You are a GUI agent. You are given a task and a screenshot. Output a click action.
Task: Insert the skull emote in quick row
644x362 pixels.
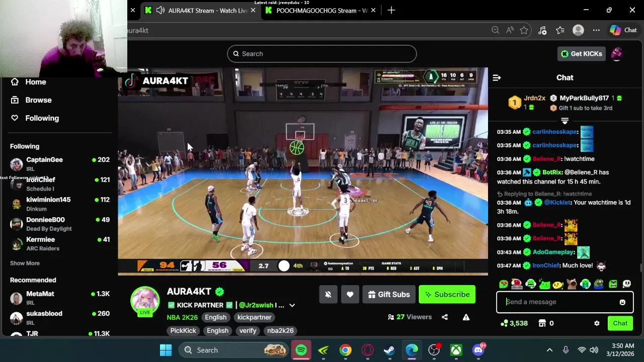pyautogui.click(x=626, y=284)
